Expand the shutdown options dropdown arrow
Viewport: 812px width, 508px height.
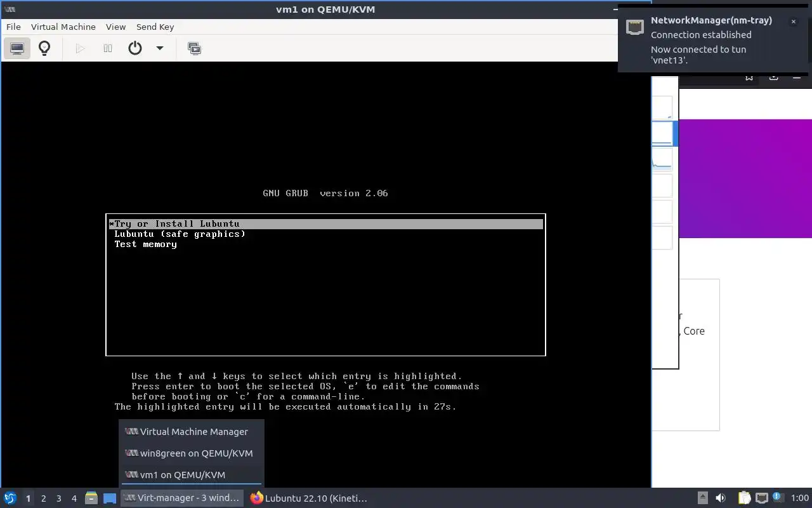pyautogui.click(x=160, y=48)
